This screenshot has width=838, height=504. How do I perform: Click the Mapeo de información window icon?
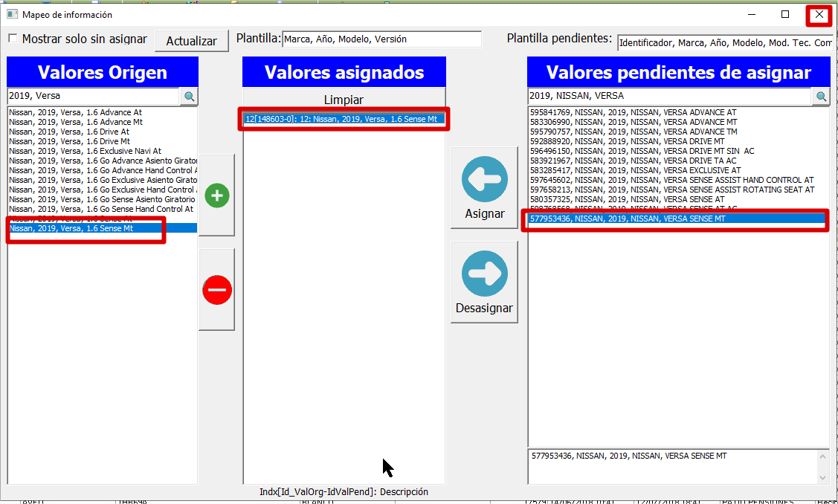[x=12, y=14]
